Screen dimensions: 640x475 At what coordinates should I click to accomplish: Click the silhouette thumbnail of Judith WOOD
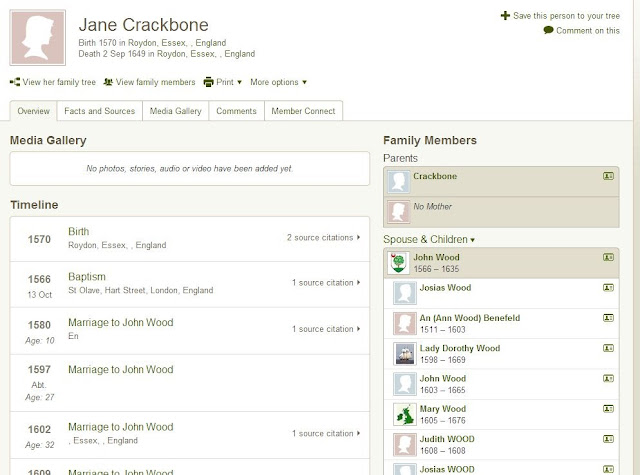[404, 444]
